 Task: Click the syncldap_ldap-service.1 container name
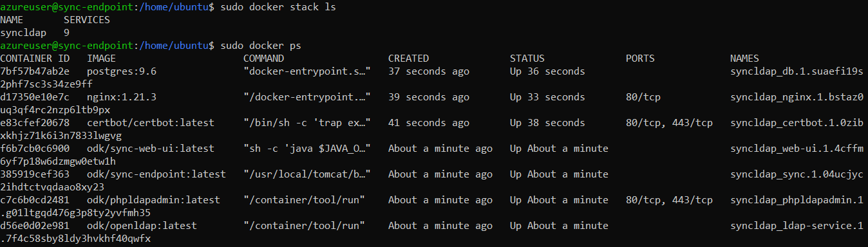[x=797, y=226]
